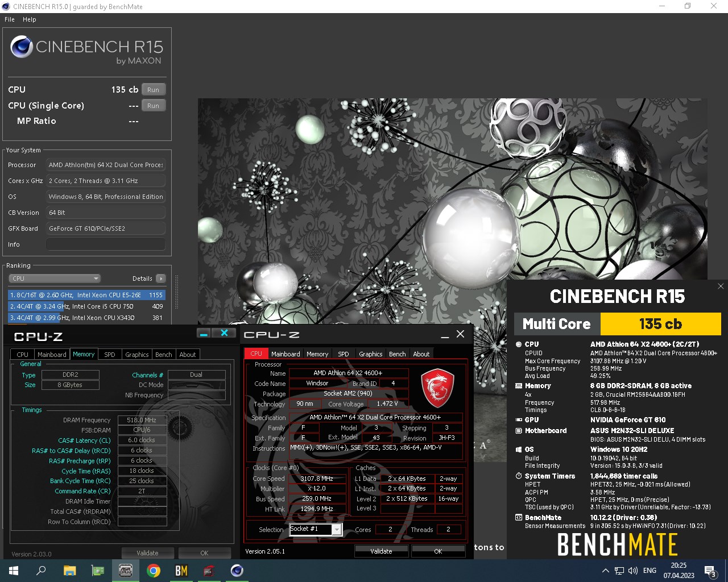Screen dimensions: 728x582
Task: Click the BenchMate Motherboard section icon
Action: click(x=519, y=431)
